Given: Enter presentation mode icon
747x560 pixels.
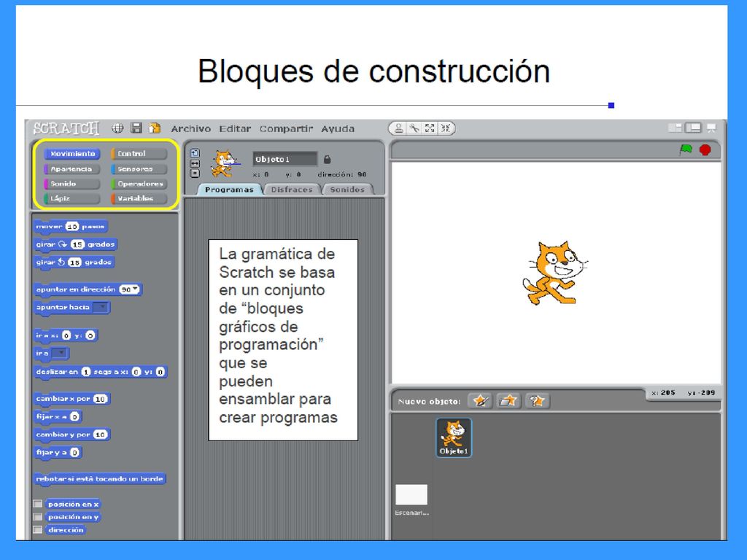Looking at the screenshot, I should pyautogui.click(x=711, y=128).
